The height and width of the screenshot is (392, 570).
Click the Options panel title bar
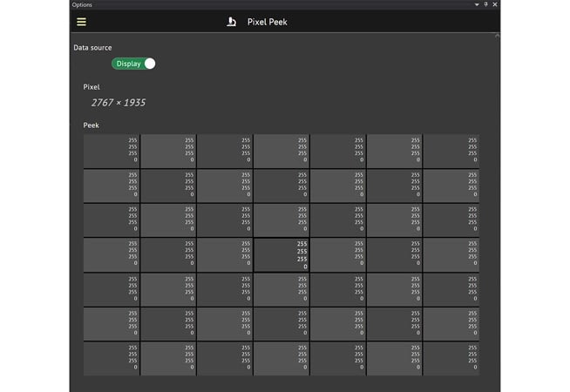pos(261,4)
